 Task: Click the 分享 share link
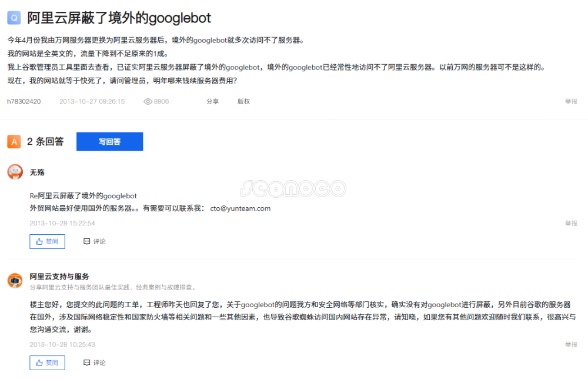[x=212, y=101]
